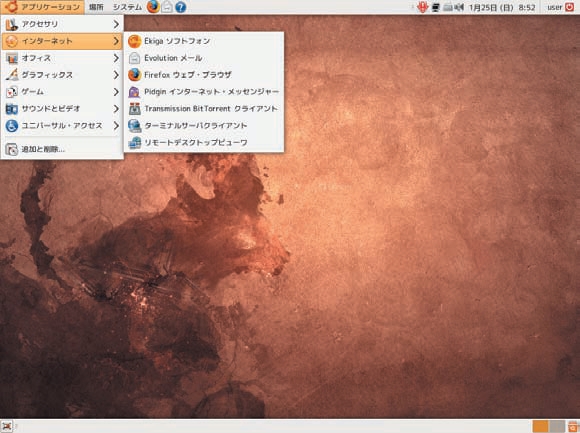Open the blue Help question mark icon
The height and width of the screenshot is (433, 580).
181,7
